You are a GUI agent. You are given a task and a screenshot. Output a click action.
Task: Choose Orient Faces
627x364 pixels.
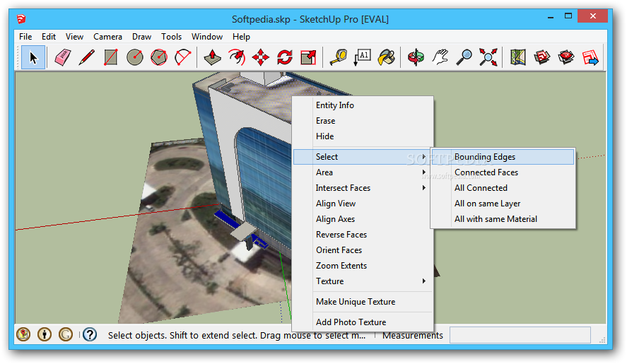(363, 250)
